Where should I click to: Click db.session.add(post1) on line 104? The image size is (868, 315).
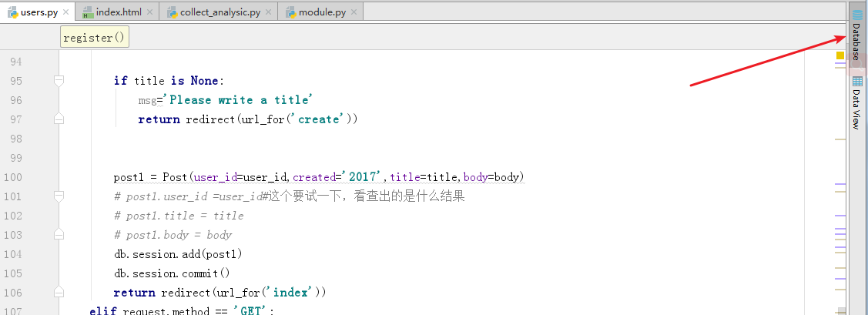(178, 254)
